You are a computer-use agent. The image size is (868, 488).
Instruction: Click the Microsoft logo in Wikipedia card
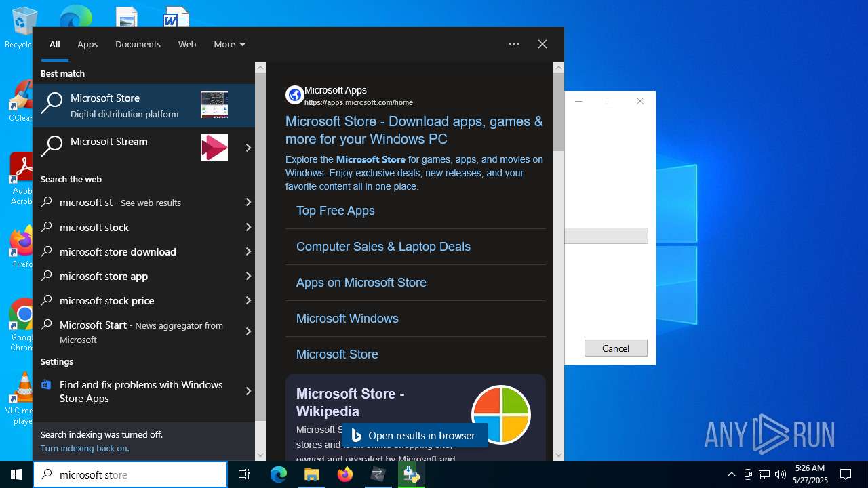(501, 415)
